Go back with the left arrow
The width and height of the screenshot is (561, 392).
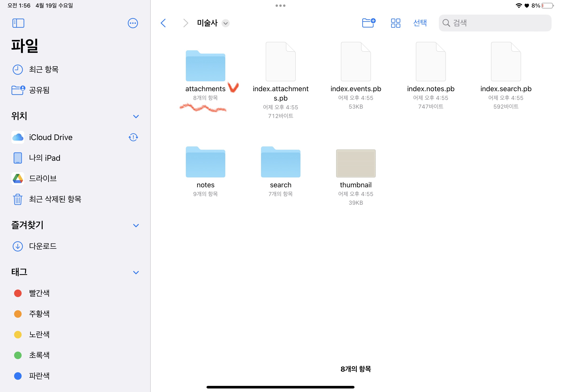[x=163, y=23]
